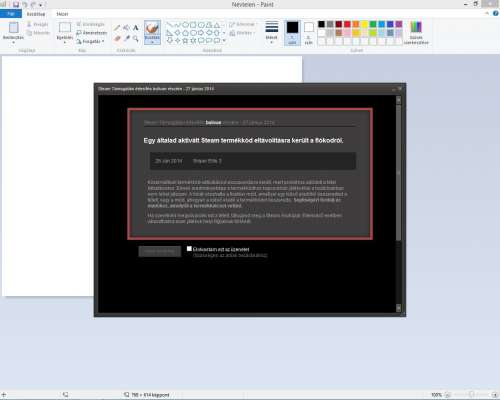Select the Text tool

[x=136, y=28]
